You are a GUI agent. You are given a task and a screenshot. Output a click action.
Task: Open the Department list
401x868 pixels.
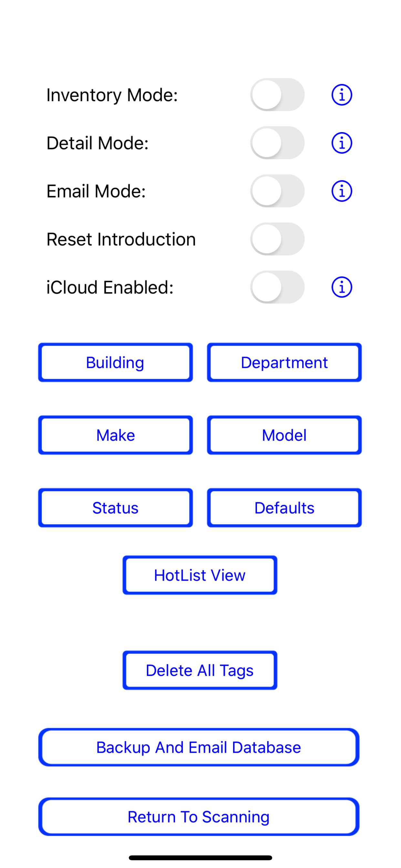[x=284, y=363]
